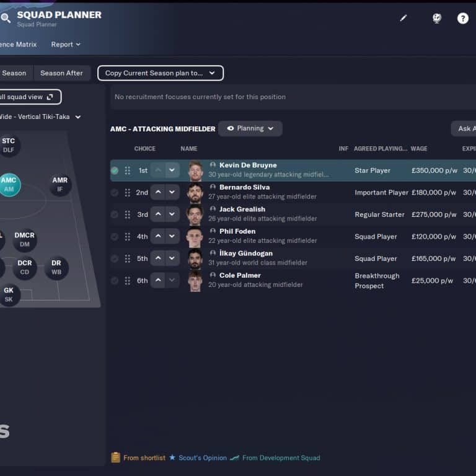The width and height of the screenshot is (476, 476).
Task: Open the Planning view dropdown
Action: [x=250, y=128]
